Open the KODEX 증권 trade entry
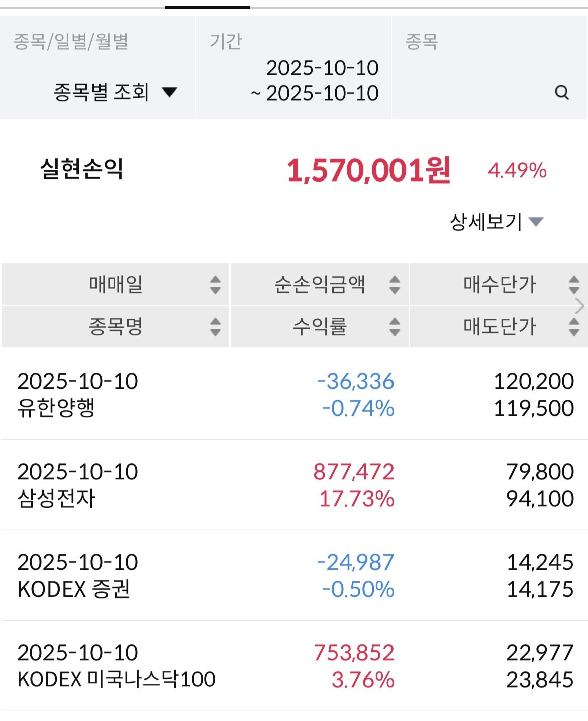 click(294, 575)
